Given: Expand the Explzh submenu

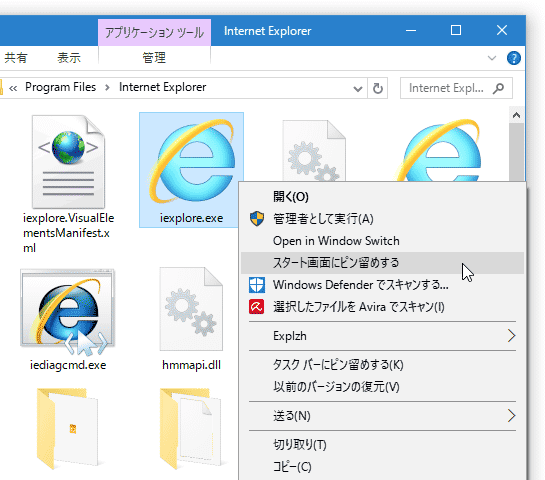Looking at the screenshot, I should pyautogui.click(x=382, y=336).
